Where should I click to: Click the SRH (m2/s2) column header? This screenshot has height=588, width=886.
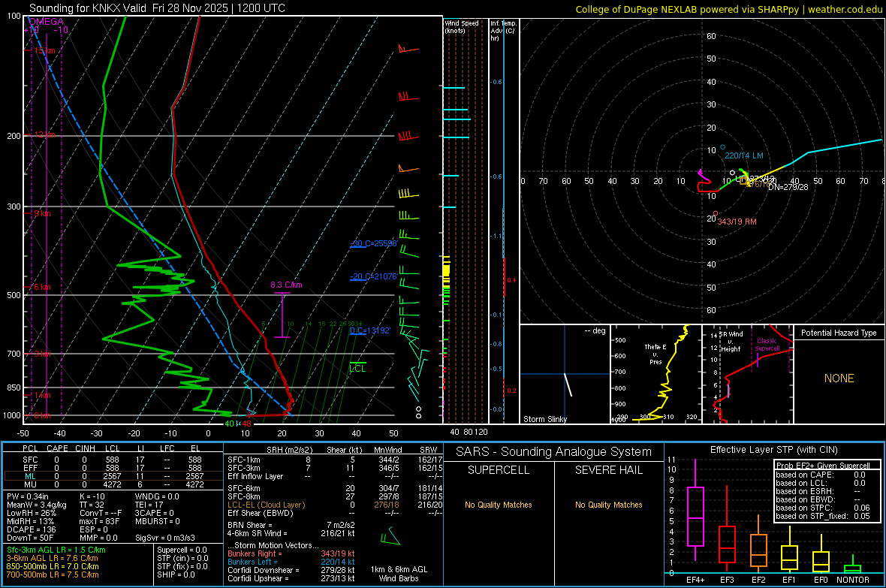coord(289,450)
